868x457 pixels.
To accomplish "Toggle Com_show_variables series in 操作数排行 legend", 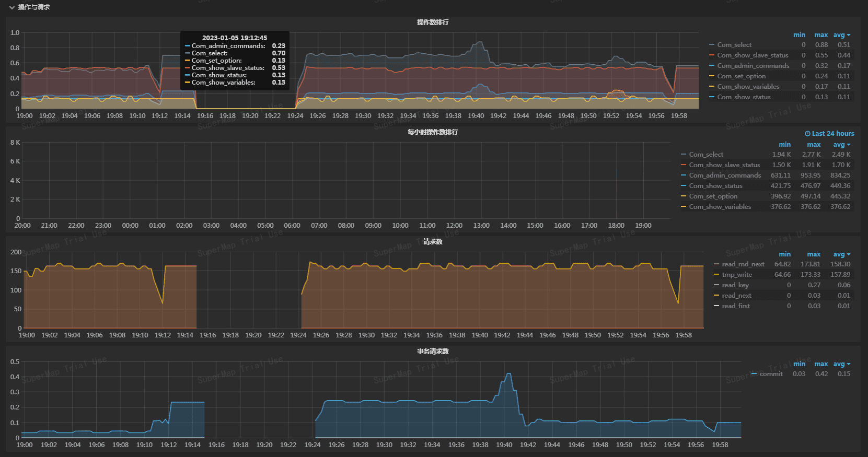I will coord(748,87).
